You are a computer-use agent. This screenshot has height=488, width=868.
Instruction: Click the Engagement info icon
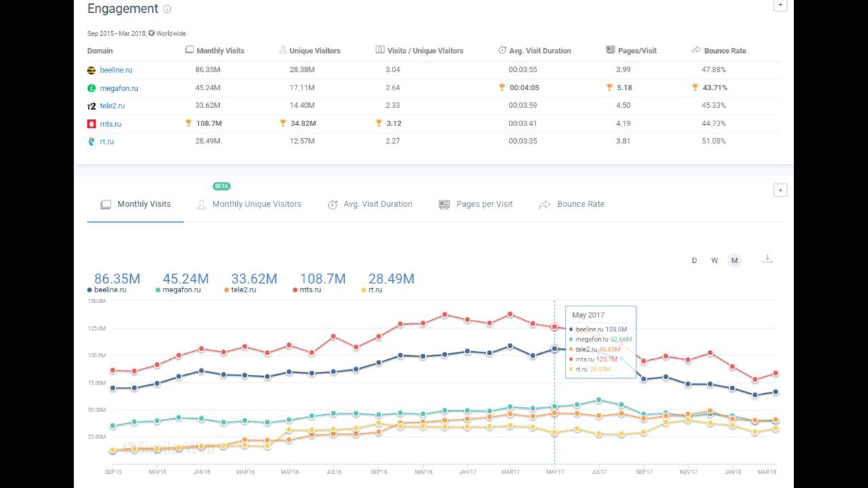(167, 9)
